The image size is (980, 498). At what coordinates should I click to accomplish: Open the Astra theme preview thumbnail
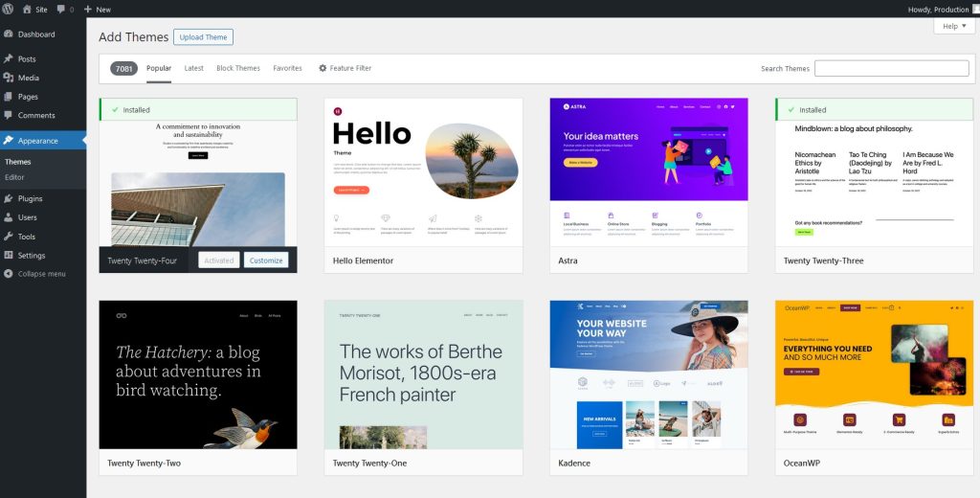point(649,172)
